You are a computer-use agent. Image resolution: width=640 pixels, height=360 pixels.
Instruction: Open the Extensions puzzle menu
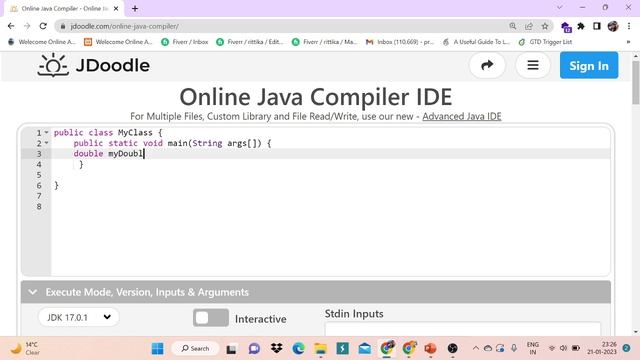(581, 26)
